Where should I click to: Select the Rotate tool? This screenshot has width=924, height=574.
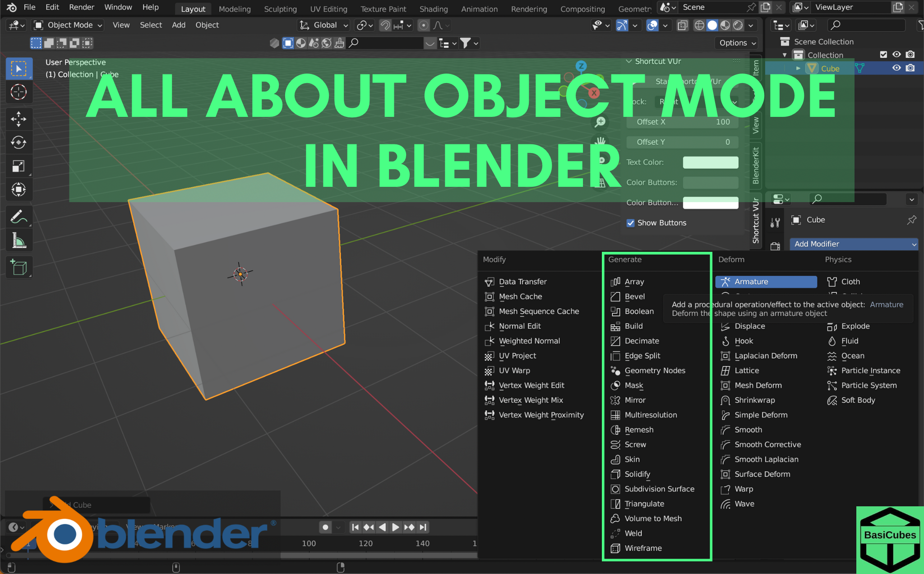click(x=19, y=143)
